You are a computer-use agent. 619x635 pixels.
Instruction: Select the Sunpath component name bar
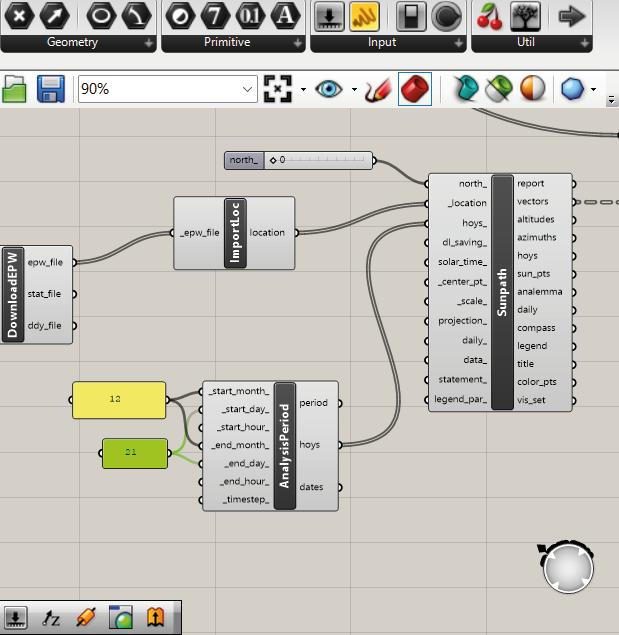pos(502,292)
